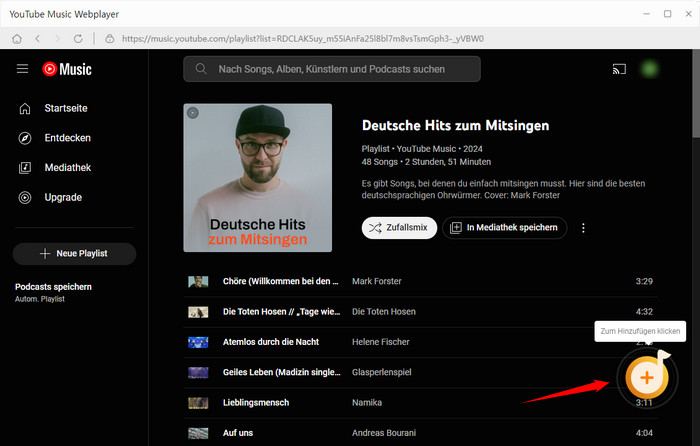Click thumbnail of Chöre track
The width and height of the screenshot is (700, 446).
tap(198, 282)
